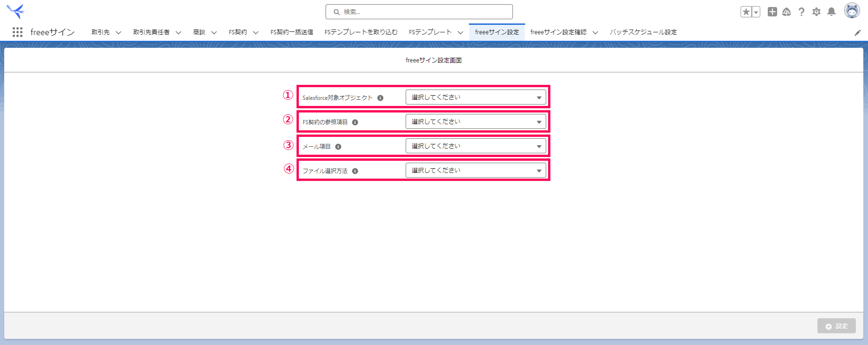Screen dimensions: 868x345
Task: Expand the 取引先 tab chevron menu
Action: (x=119, y=32)
